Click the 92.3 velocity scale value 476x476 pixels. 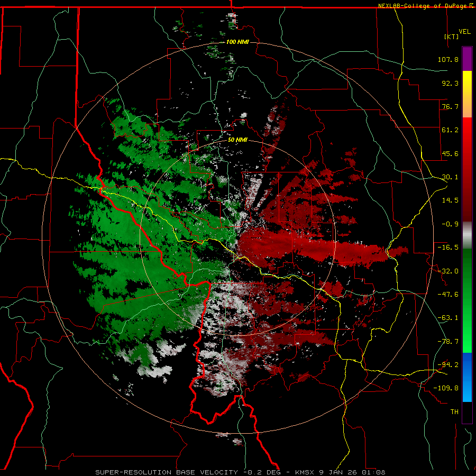pyautogui.click(x=450, y=83)
